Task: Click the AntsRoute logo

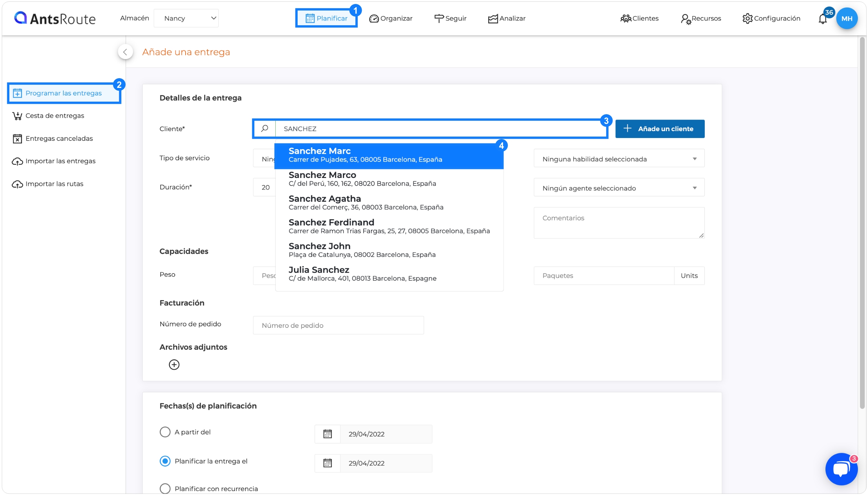Action: tap(55, 18)
